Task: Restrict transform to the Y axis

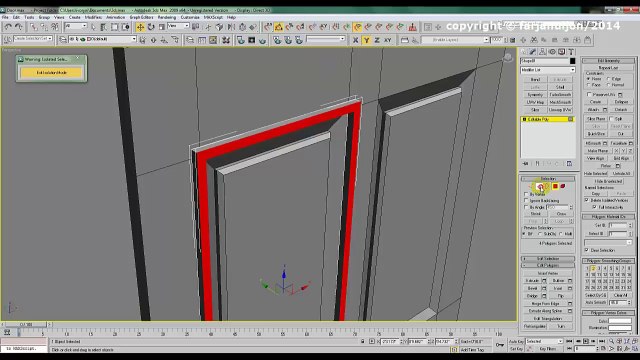Action: click(366, 40)
